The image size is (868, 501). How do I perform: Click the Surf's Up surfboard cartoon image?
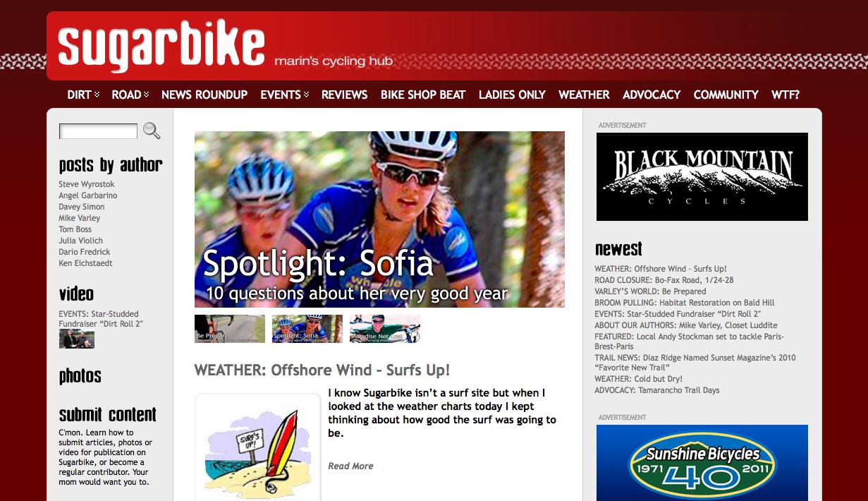coord(258,448)
